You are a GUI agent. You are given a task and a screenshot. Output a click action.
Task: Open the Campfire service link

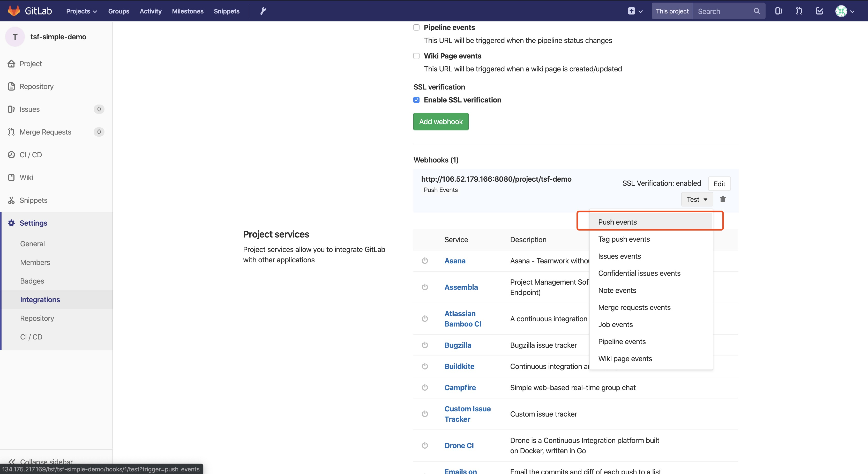(x=460, y=387)
